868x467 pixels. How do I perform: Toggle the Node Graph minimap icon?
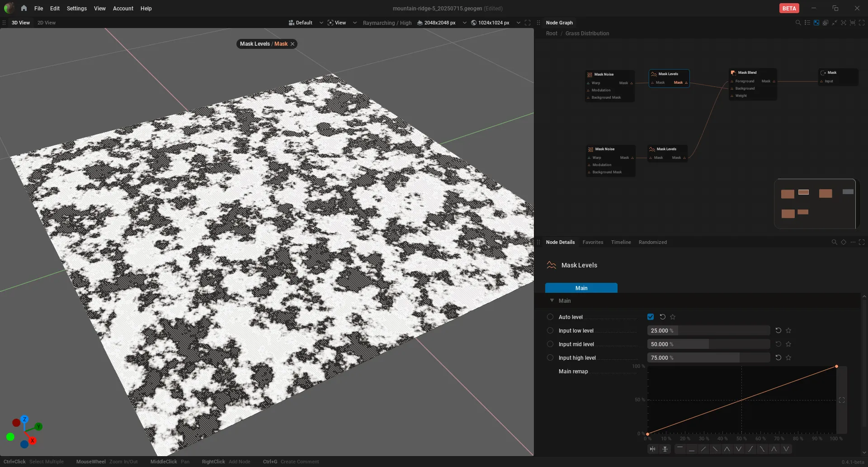(816, 23)
